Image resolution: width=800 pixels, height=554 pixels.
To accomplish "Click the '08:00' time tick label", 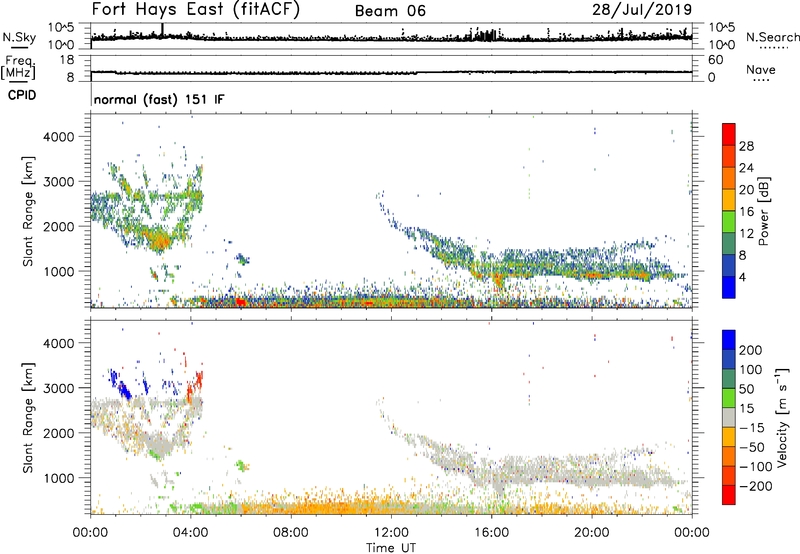I will point(291,533).
